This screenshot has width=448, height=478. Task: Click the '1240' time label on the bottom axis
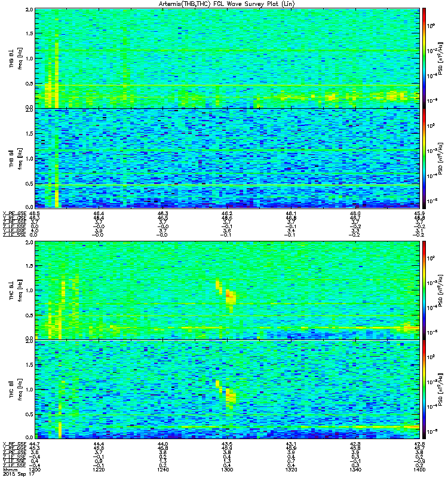163,470
